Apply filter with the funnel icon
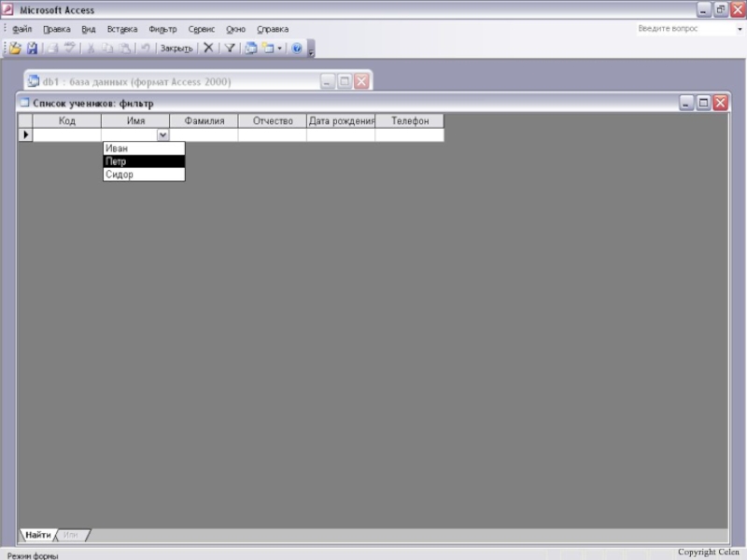 point(230,49)
